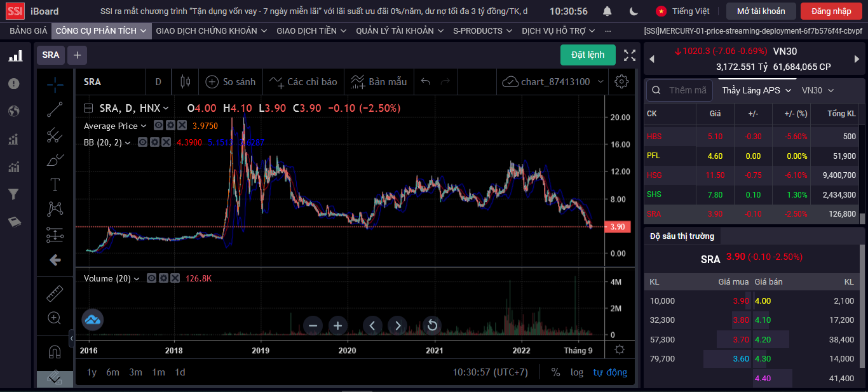868x392 pixels.
Task: Open VN30 list dropdown
Action: (818, 90)
